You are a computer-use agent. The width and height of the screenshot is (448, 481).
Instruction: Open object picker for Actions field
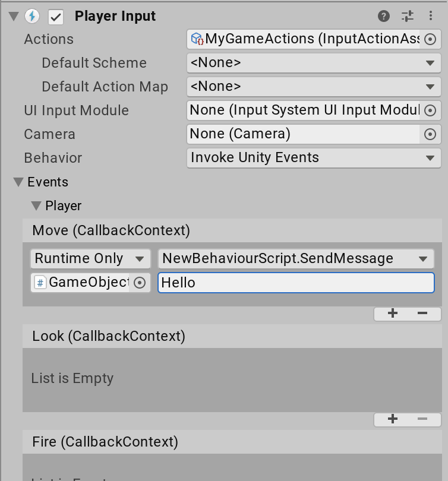[430, 39]
